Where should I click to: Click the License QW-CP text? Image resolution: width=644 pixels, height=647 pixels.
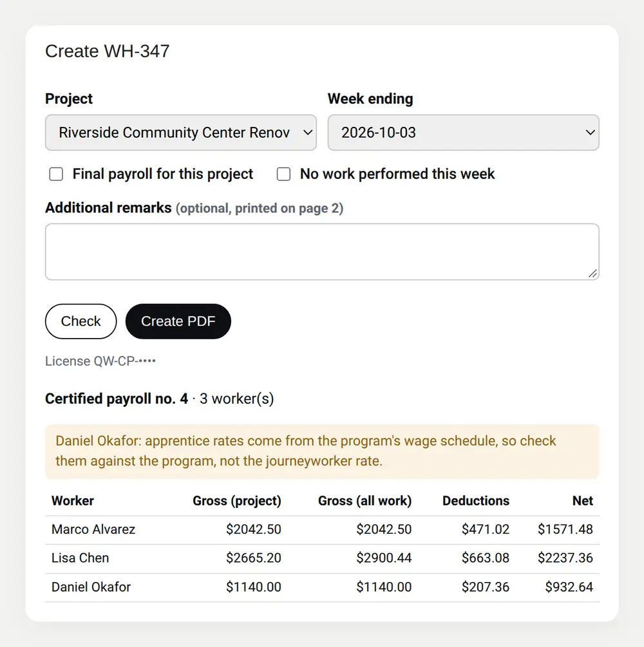tap(100, 361)
